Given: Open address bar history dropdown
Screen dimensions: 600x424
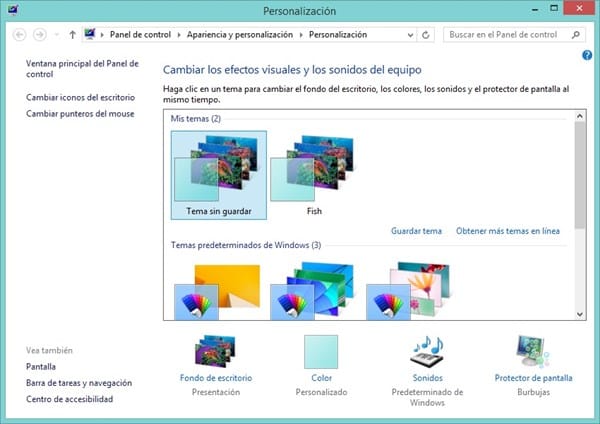Looking at the screenshot, I should click(x=410, y=35).
